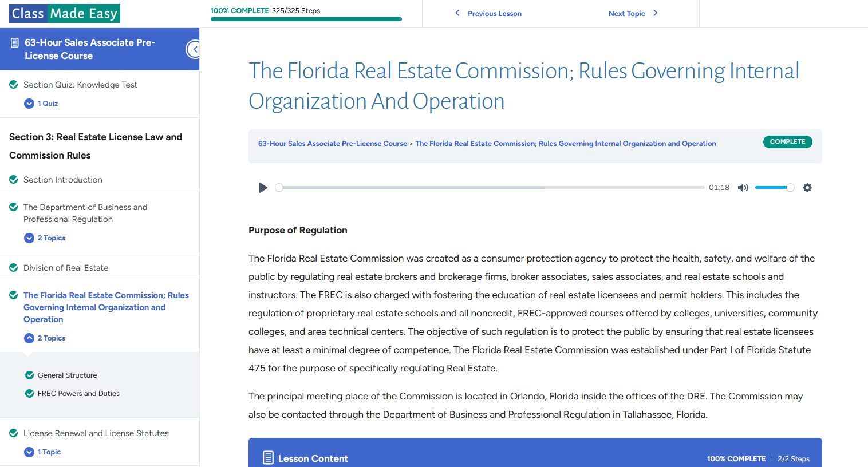Click the checkmark beside Department of Business
Screen dimensions: 868x467
click(14, 207)
